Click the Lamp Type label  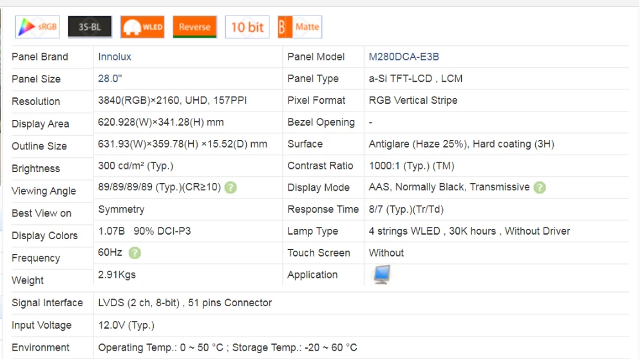pyautogui.click(x=312, y=231)
